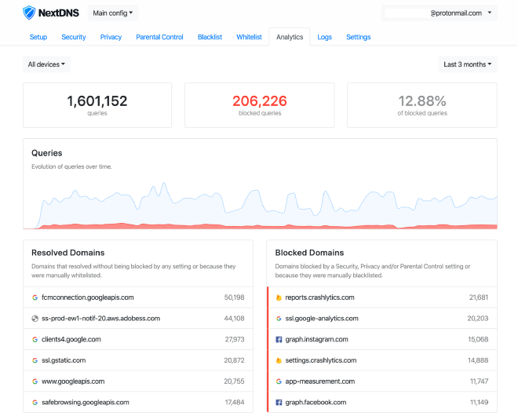Click the NextDNS shield logo
This screenshot has width=518, height=420.
[x=29, y=13]
